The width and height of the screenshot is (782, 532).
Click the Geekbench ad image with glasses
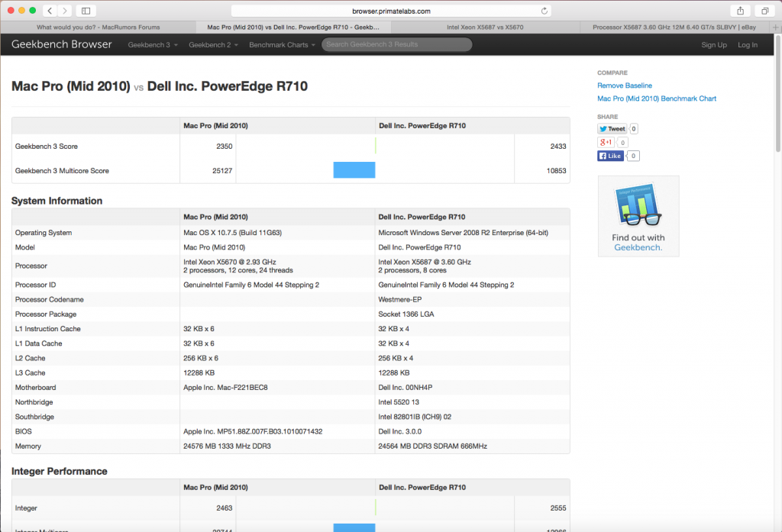638,205
